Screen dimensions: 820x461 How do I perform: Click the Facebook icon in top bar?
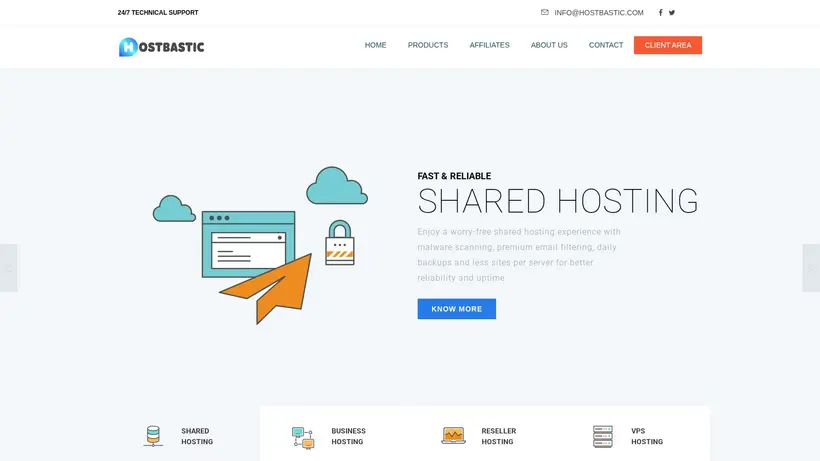(660, 13)
